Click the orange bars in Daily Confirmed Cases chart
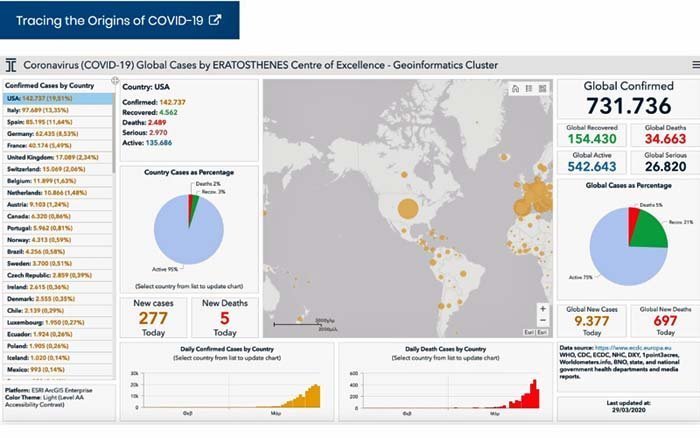 pos(302,397)
